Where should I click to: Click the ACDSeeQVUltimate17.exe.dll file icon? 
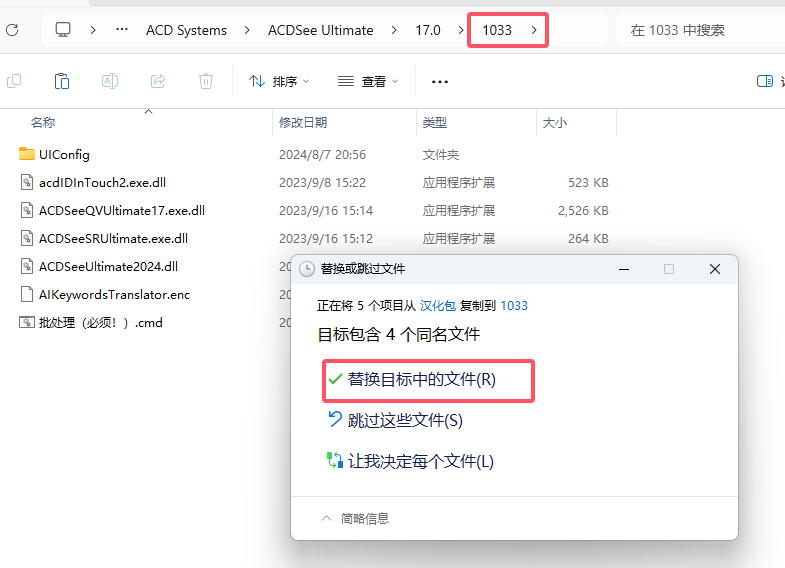click(x=27, y=210)
